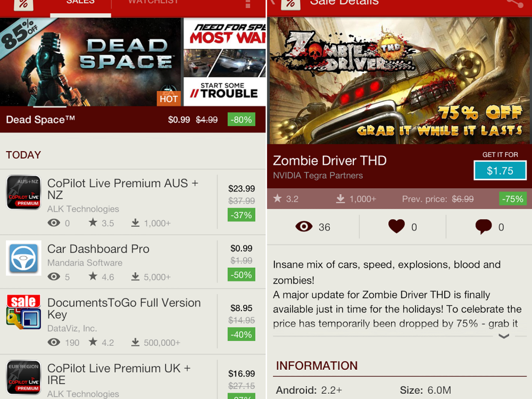This screenshot has width=532, height=399.
Task: Tap the eye views icon for Car Dashboard Pro
Action: [x=54, y=277]
